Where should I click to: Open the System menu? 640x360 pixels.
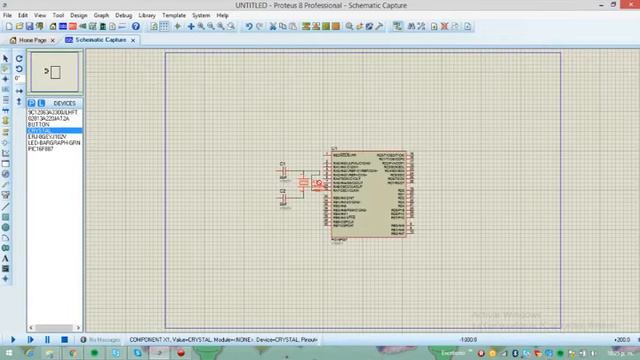click(201, 16)
